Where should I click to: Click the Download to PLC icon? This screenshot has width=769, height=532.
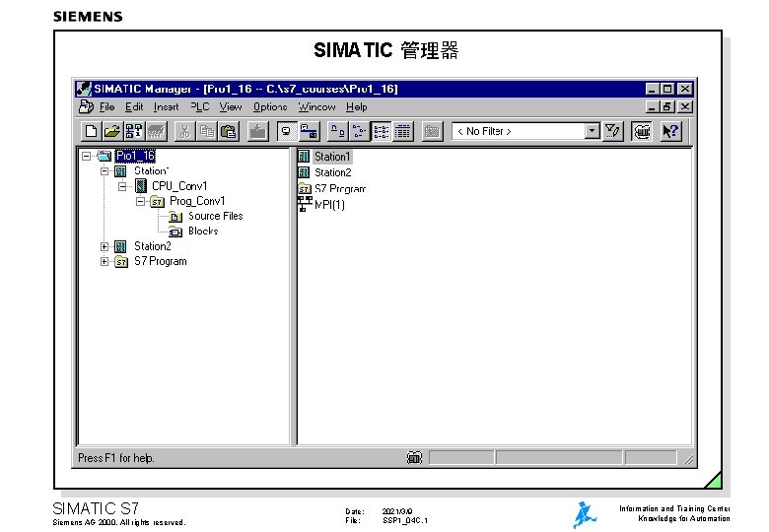pos(257,131)
